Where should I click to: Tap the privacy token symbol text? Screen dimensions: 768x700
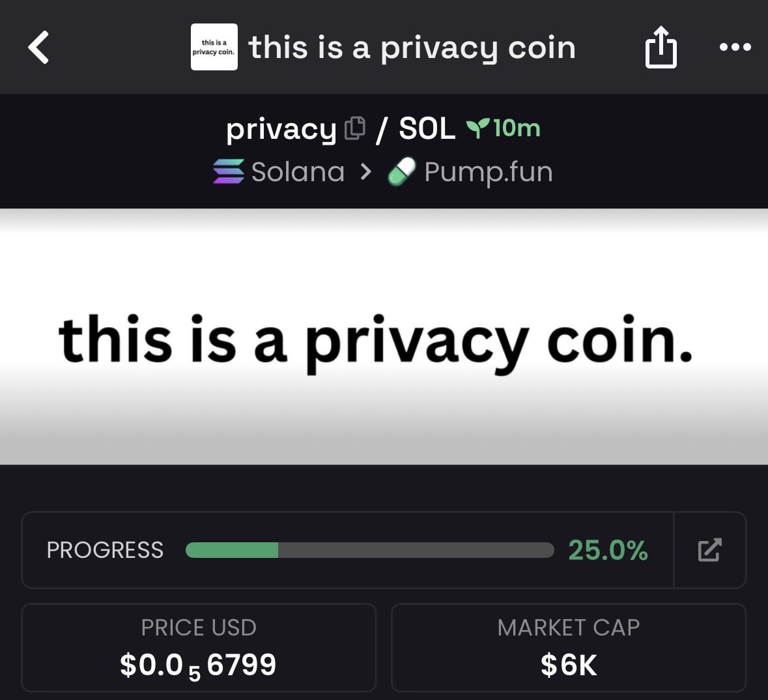pos(281,129)
